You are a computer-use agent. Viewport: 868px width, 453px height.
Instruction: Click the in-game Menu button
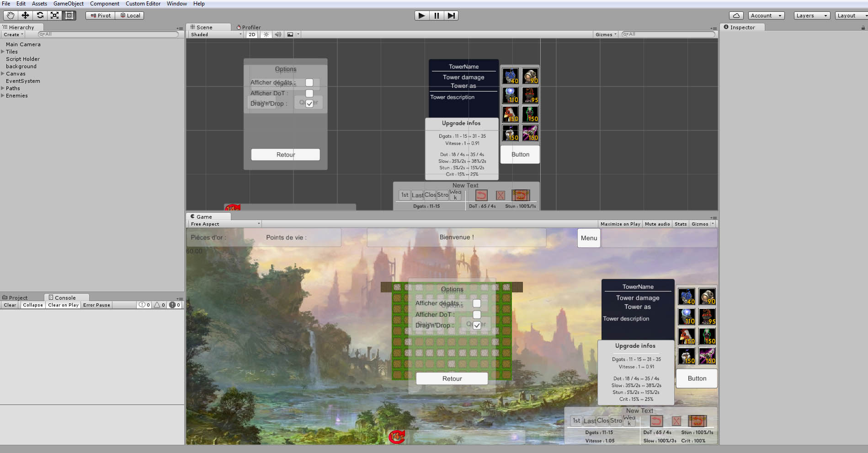[x=588, y=238]
